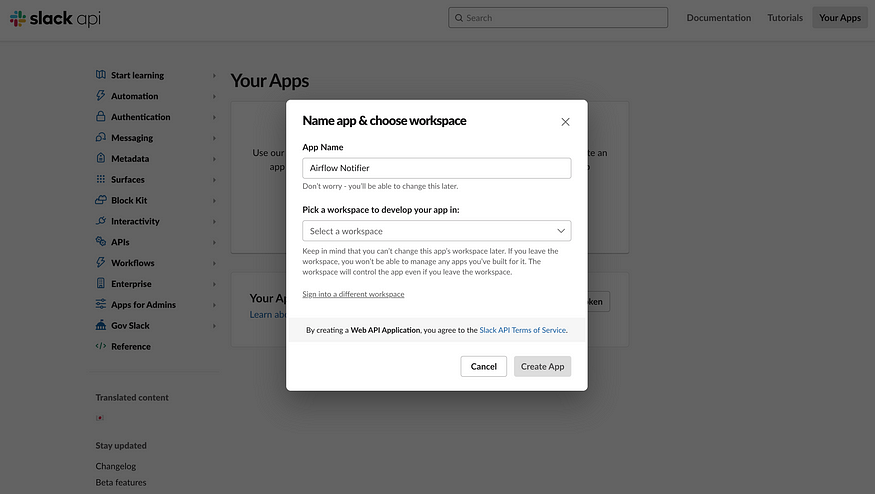875x494 pixels.
Task: Click the Messaging icon in sidebar
Action: [x=100, y=137]
